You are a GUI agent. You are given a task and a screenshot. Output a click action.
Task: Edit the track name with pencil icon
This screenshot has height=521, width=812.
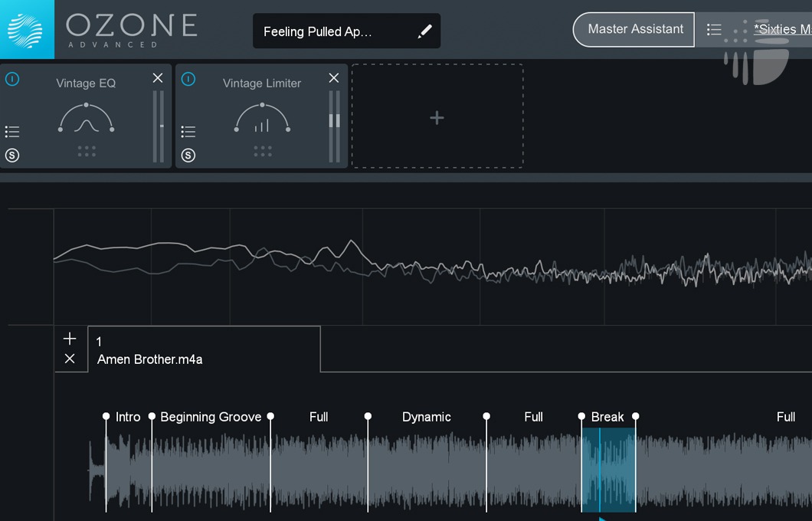(x=424, y=31)
